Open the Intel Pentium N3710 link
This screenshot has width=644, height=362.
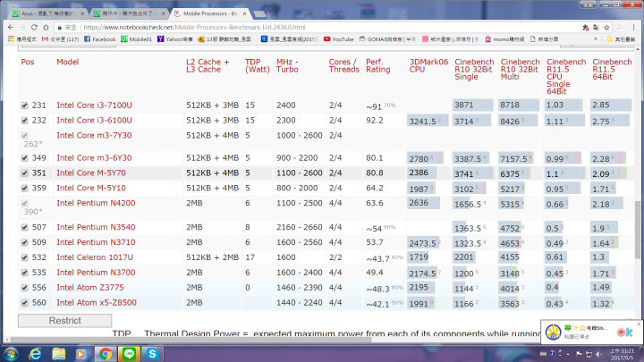pyautogui.click(x=96, y=242)
